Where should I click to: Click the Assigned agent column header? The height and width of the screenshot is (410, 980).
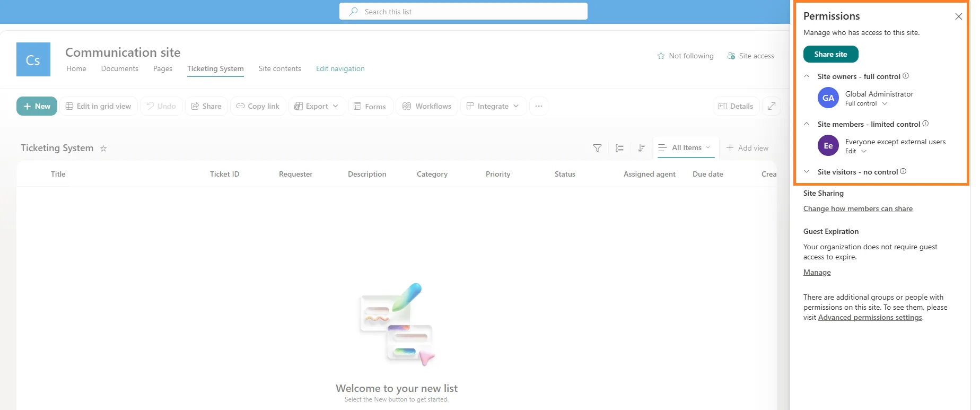tap(650, 174)
